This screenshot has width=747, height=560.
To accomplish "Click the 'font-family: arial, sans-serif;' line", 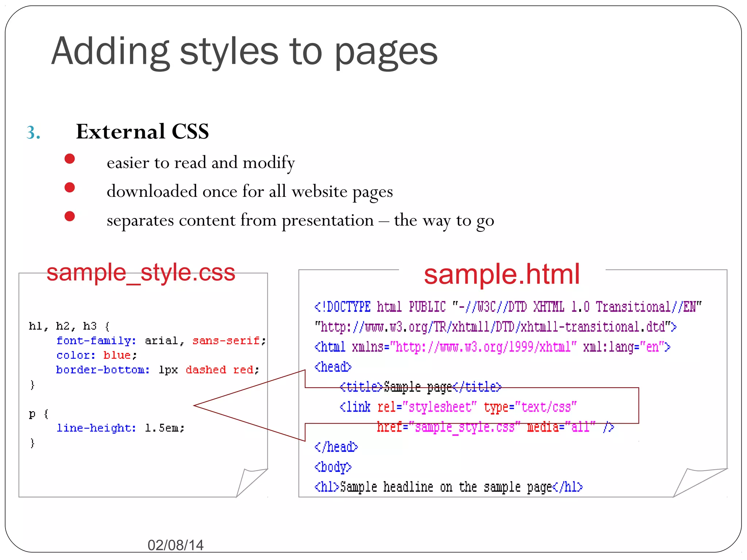I will coord(161,341).
